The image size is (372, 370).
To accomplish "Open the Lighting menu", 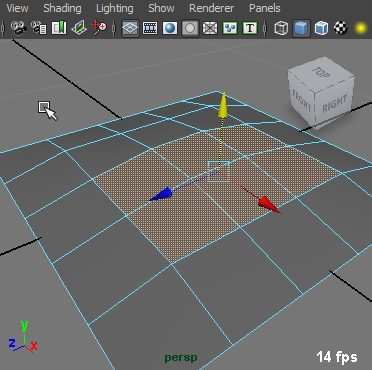I will click(x=115, y=8).
